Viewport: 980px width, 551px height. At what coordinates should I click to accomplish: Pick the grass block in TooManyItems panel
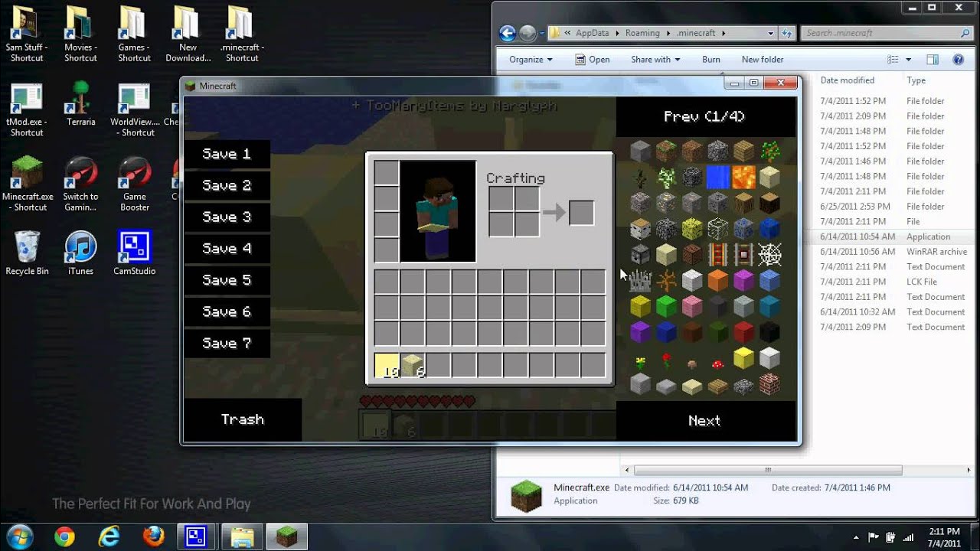pos(666,151)
